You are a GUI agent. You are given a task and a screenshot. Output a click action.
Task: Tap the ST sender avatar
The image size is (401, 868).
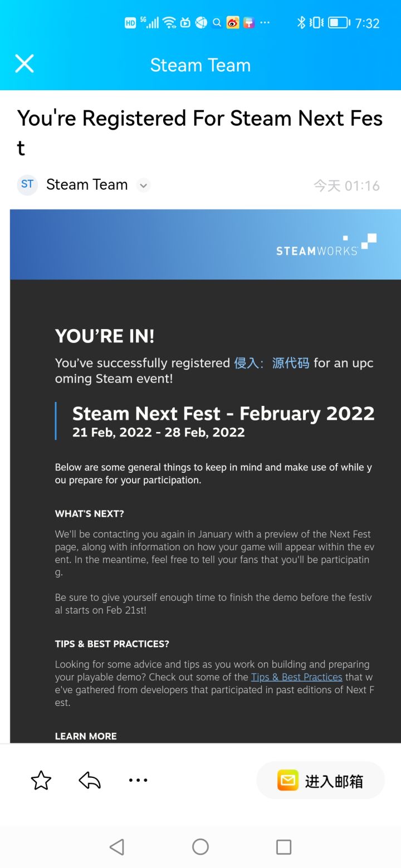27,185
